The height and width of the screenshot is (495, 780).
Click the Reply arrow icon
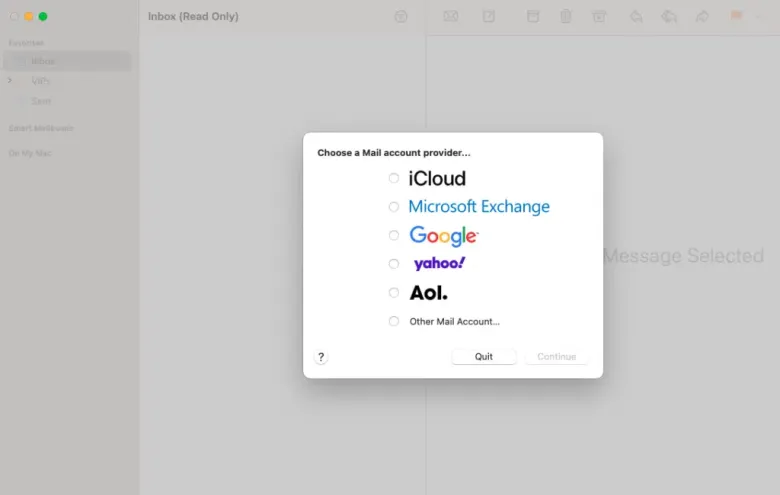tap(636, 16)
